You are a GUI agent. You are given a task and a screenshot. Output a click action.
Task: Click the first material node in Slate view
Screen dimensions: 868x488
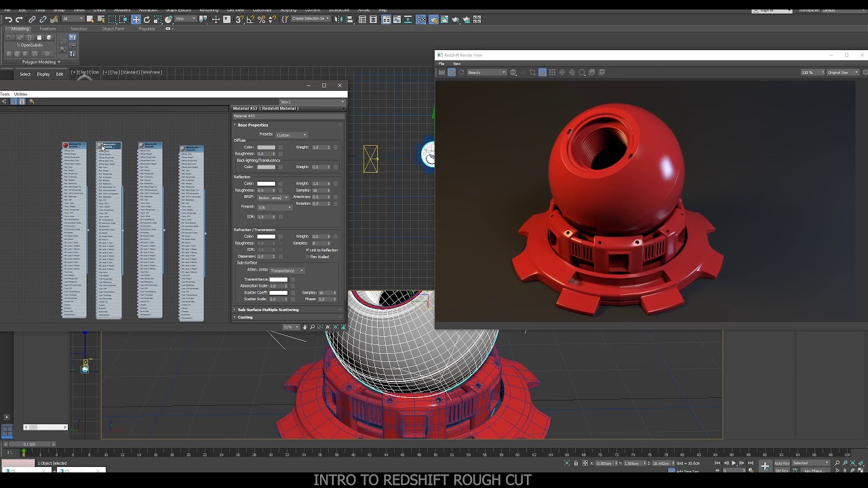coord(75,230)
